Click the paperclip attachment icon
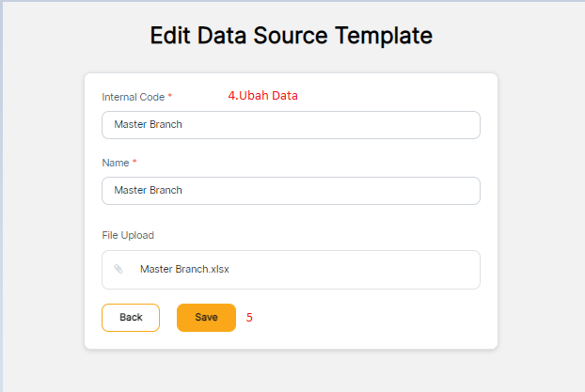 point(119,269)
